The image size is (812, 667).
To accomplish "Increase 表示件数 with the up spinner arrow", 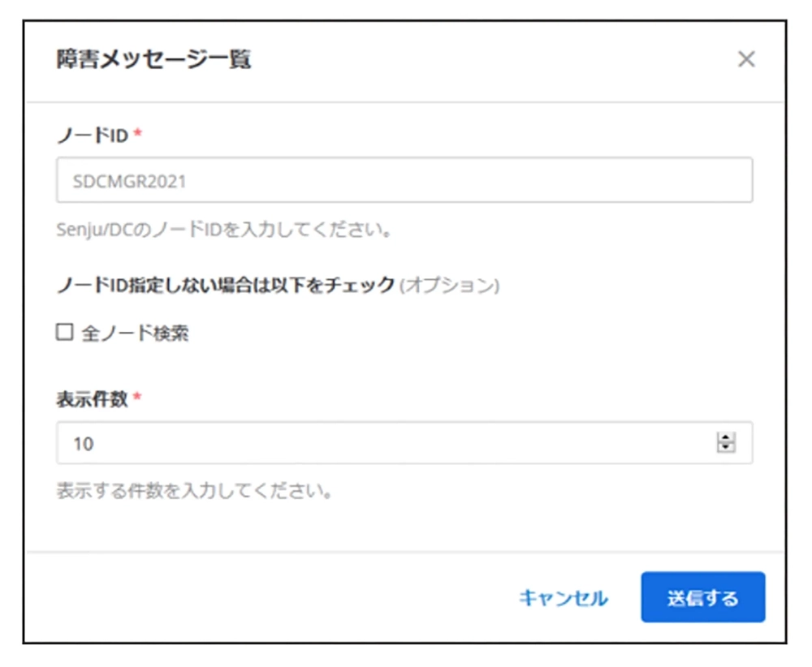I will 726,437.
